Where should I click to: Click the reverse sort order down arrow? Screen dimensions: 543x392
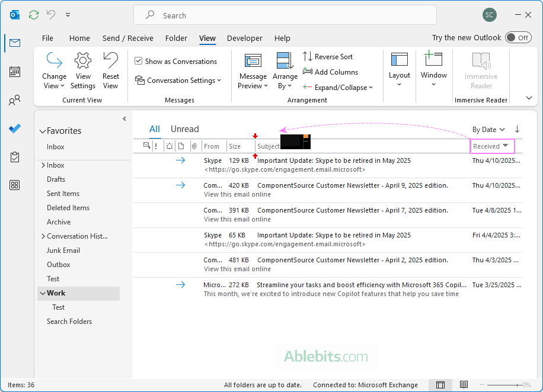click(517, 130)
